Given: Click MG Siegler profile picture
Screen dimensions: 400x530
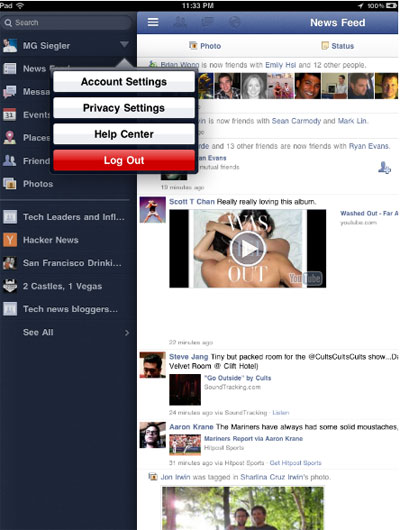Looking at the screenshot, I should pos(10,46).
